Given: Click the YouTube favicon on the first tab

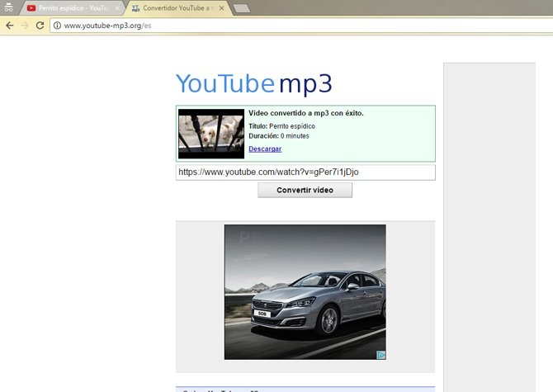Looking at the screenshot, I should 31,7.
